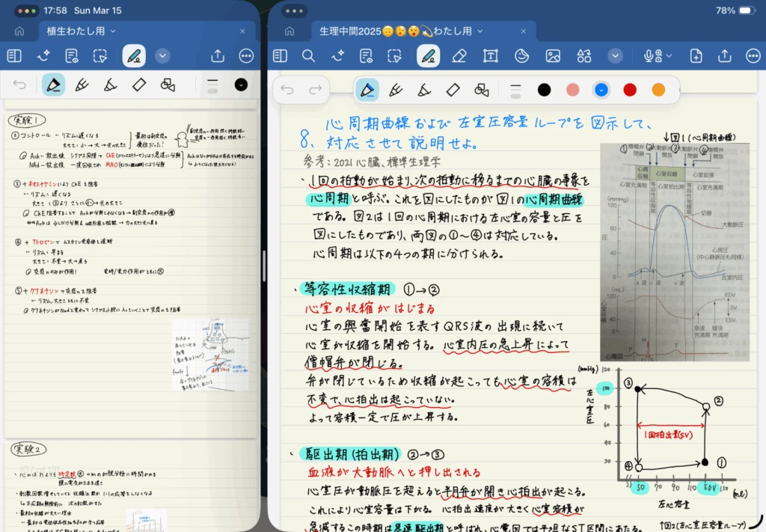Image resolution: width=766 pixels, height=532 pixels.
Task: Tap the synapse sketch image in left note
Action: click(210, 355)
